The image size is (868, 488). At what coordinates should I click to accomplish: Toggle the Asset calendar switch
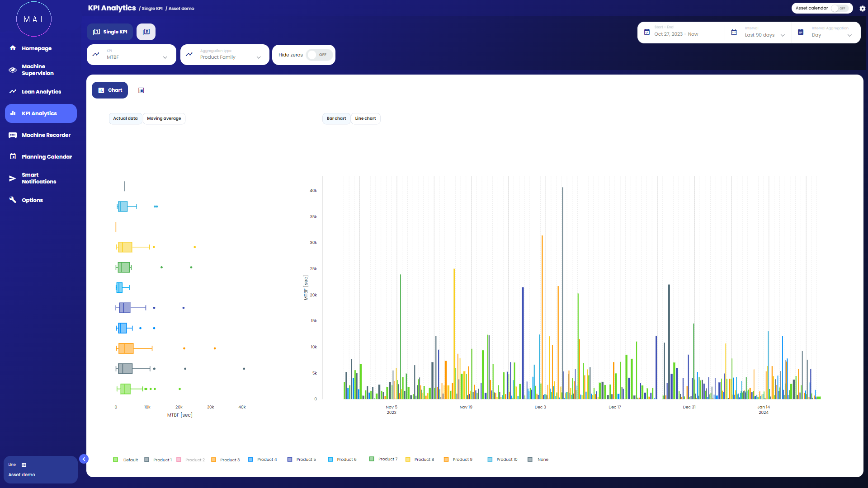[840, 8]
